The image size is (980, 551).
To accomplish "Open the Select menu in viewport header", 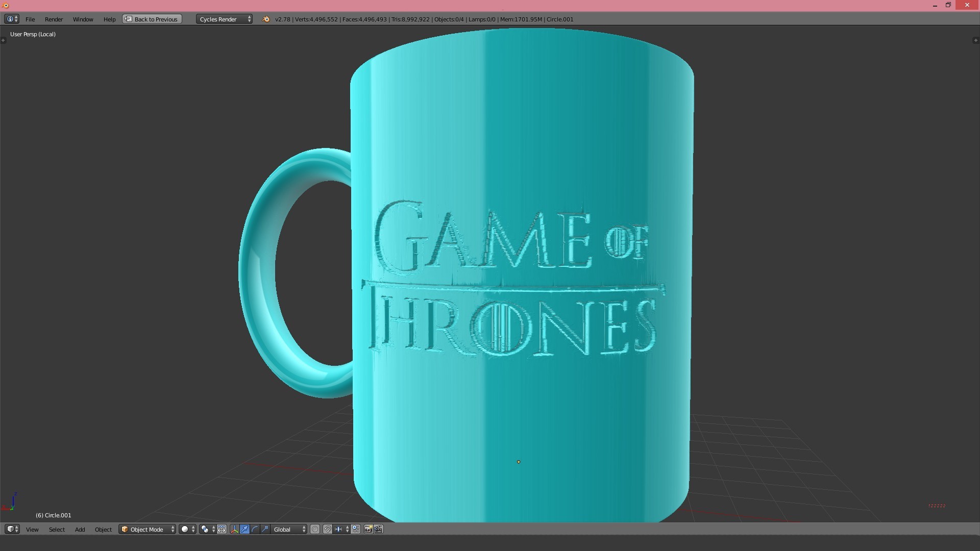I will (57, 529).
